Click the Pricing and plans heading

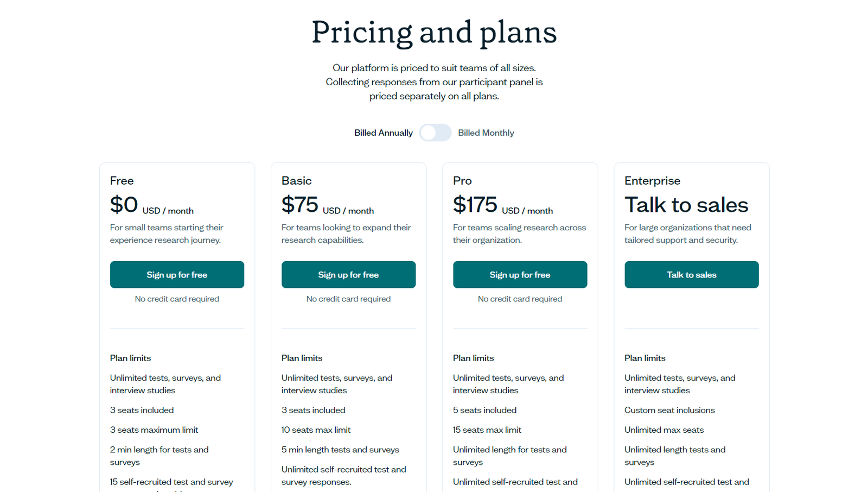click(x=434, y=32)
